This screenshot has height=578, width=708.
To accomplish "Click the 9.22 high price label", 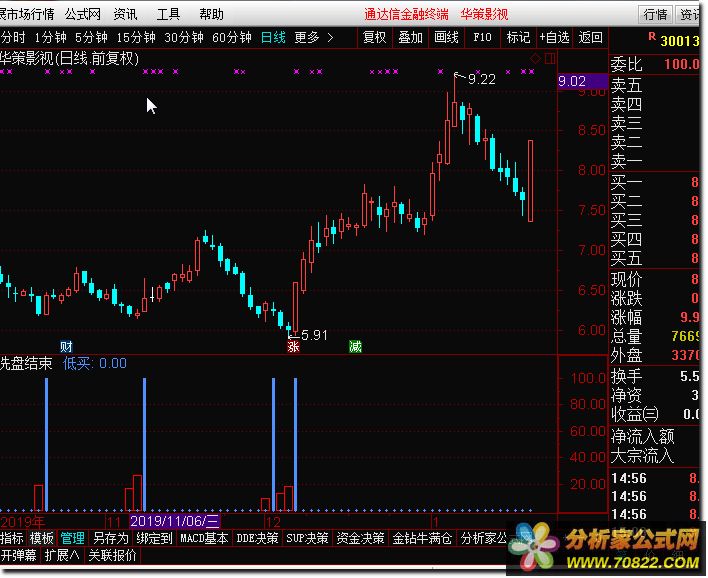I will click(482, 79).
